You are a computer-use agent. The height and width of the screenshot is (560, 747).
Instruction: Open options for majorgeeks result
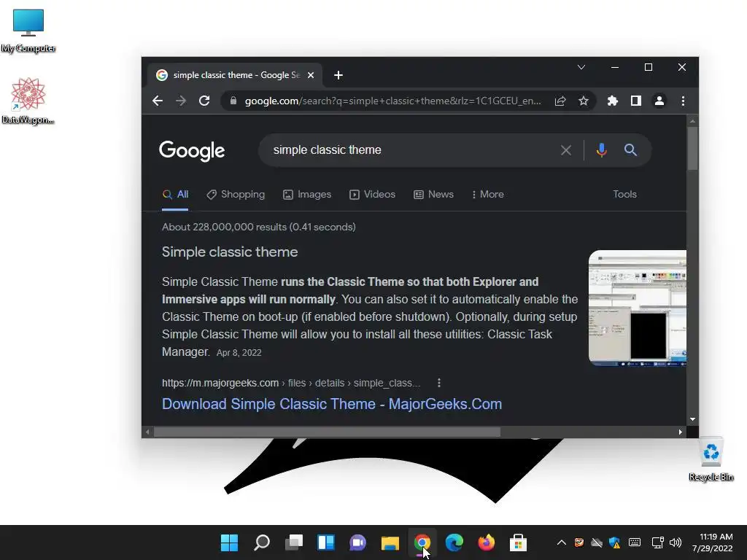click(x=438, y=383)
